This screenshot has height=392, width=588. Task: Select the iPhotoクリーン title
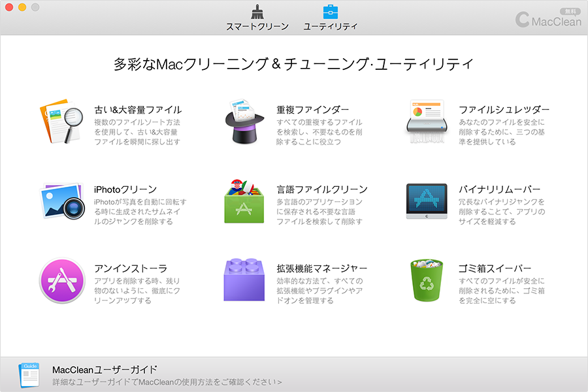(x=125, y=189)
